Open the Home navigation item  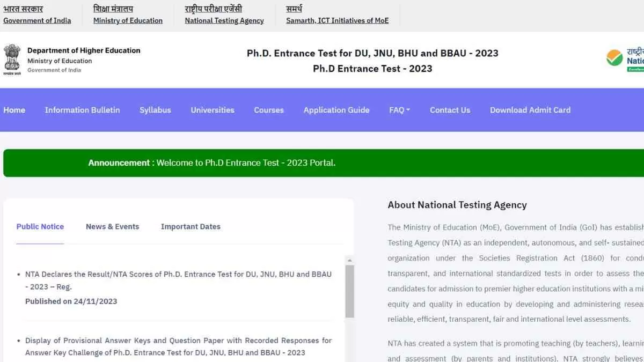[14, 110]
